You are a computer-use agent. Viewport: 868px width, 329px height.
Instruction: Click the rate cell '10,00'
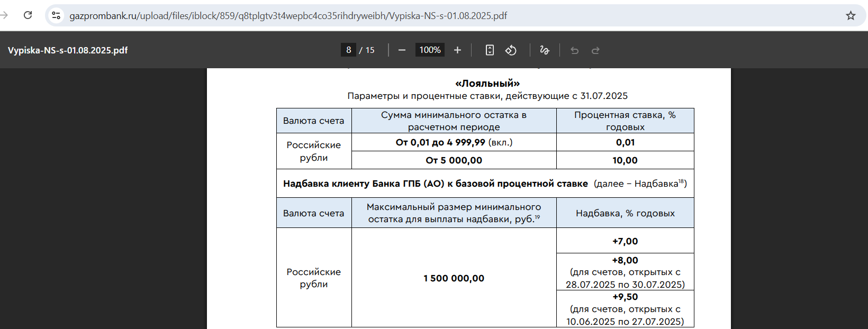625,160
